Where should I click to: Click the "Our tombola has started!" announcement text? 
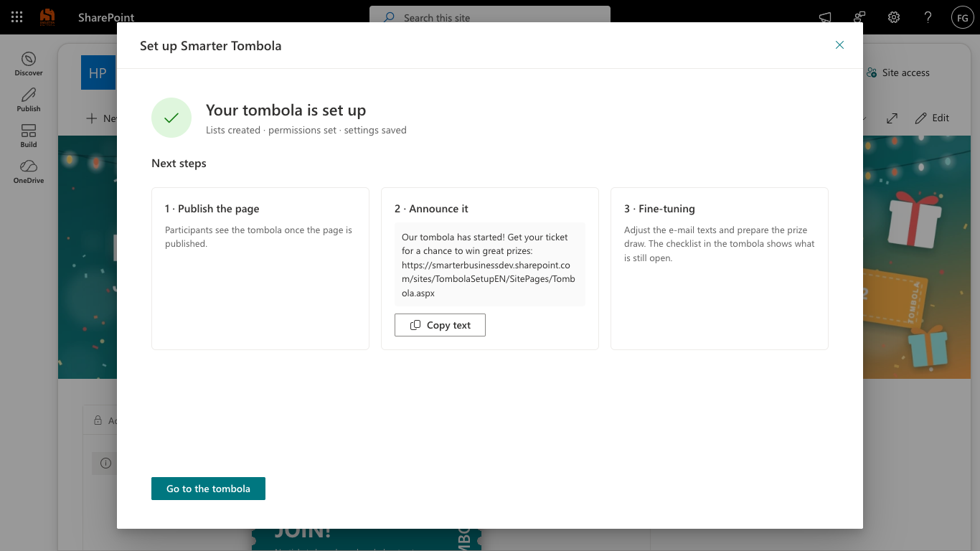pos(490,265)
